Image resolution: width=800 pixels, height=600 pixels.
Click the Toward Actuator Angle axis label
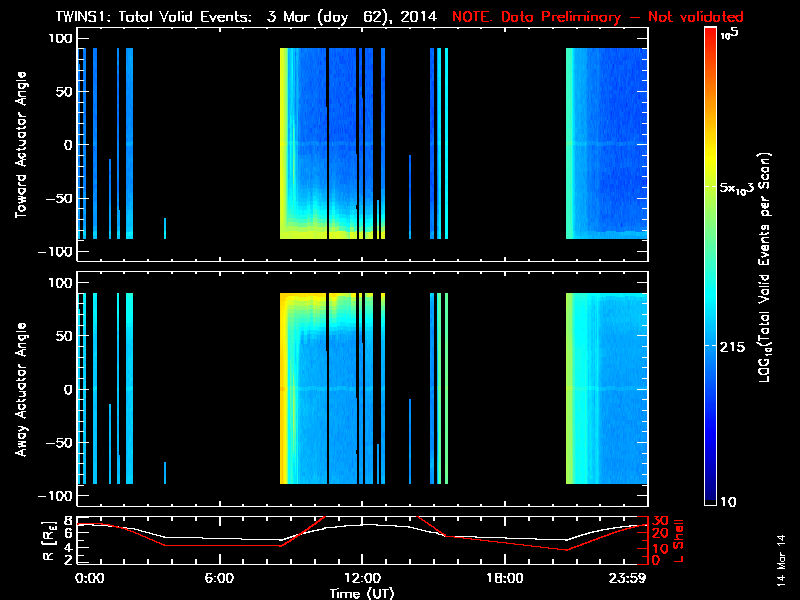click(20, 144)
